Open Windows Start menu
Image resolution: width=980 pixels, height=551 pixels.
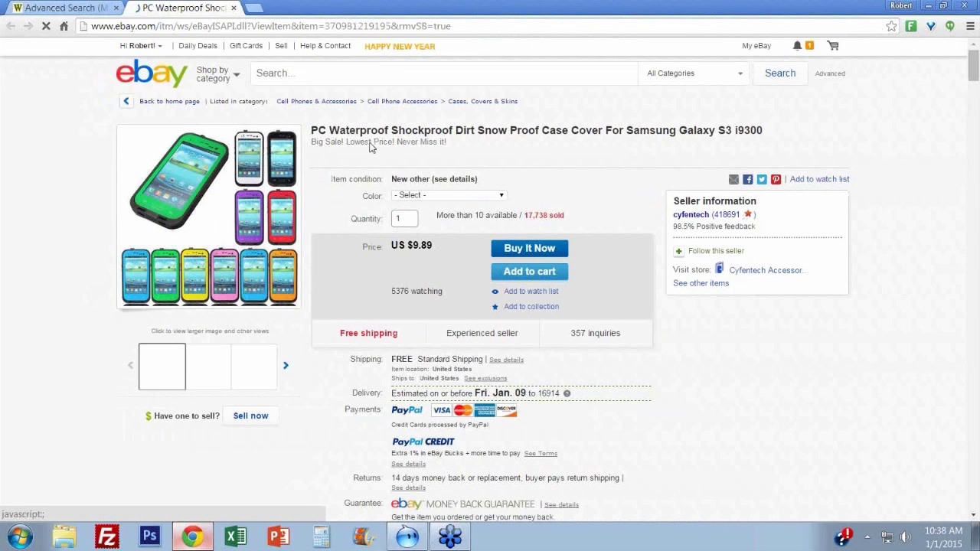click(x=20, y=536)
